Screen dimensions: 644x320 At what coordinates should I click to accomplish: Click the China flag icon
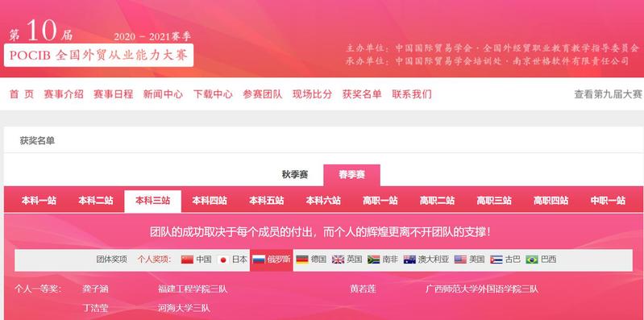(x=187, y=260)
